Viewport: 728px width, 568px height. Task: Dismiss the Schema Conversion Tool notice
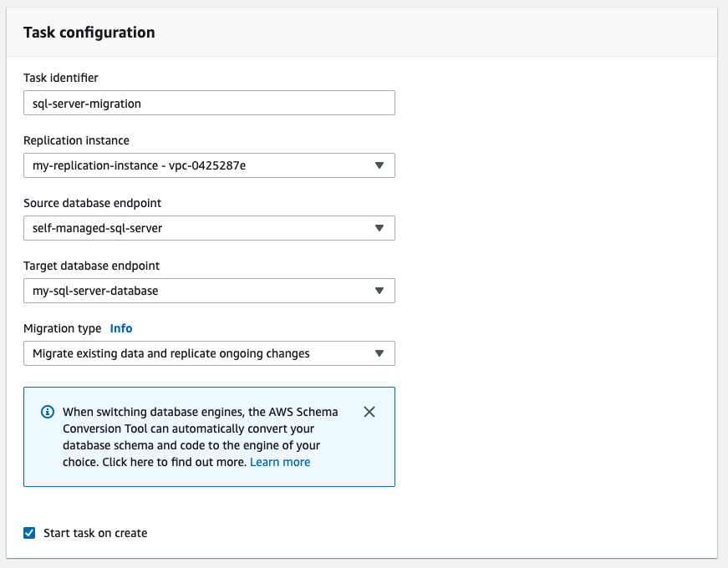click(369, 411)
